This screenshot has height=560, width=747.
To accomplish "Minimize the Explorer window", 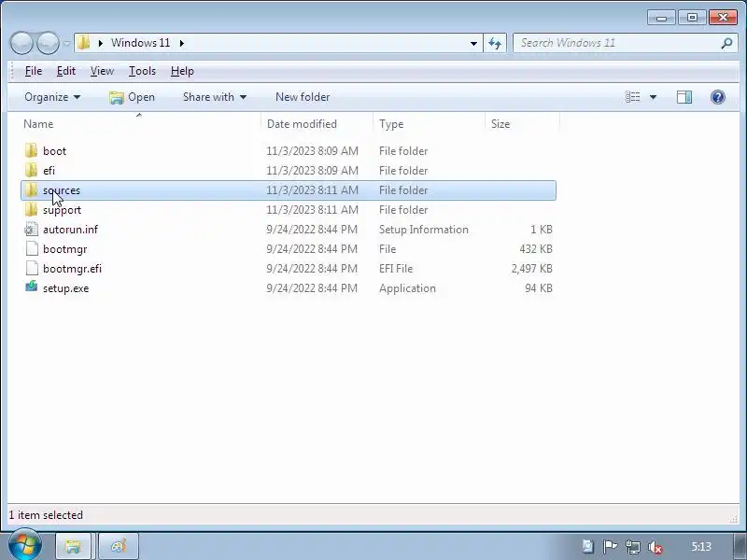I will [661, 18].
